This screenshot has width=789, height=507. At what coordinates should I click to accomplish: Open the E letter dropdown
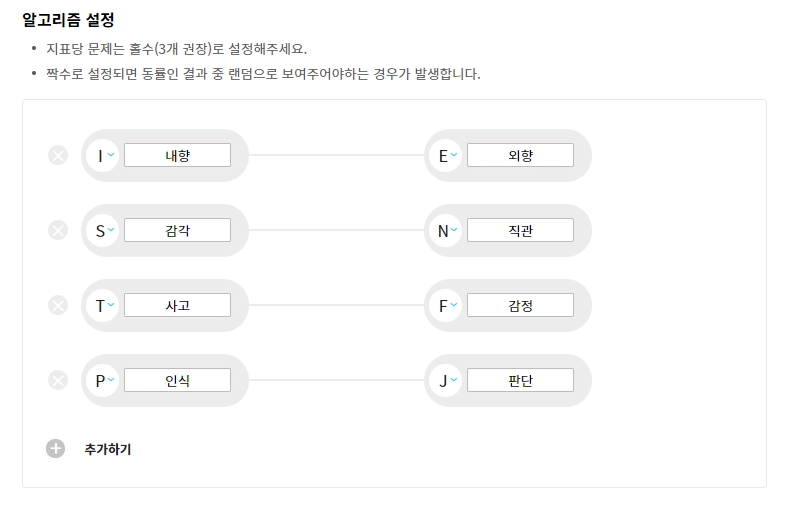pyautogui.click(x=446, y=155)
